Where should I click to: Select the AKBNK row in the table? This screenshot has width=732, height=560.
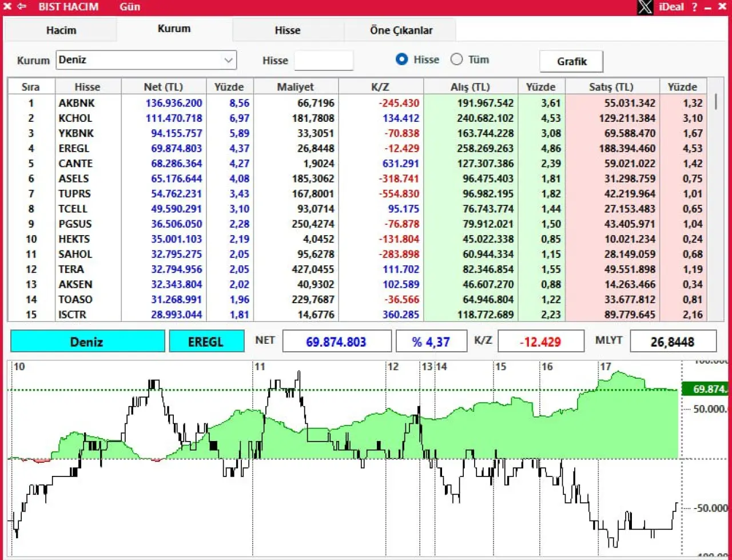tap(77, 104)
